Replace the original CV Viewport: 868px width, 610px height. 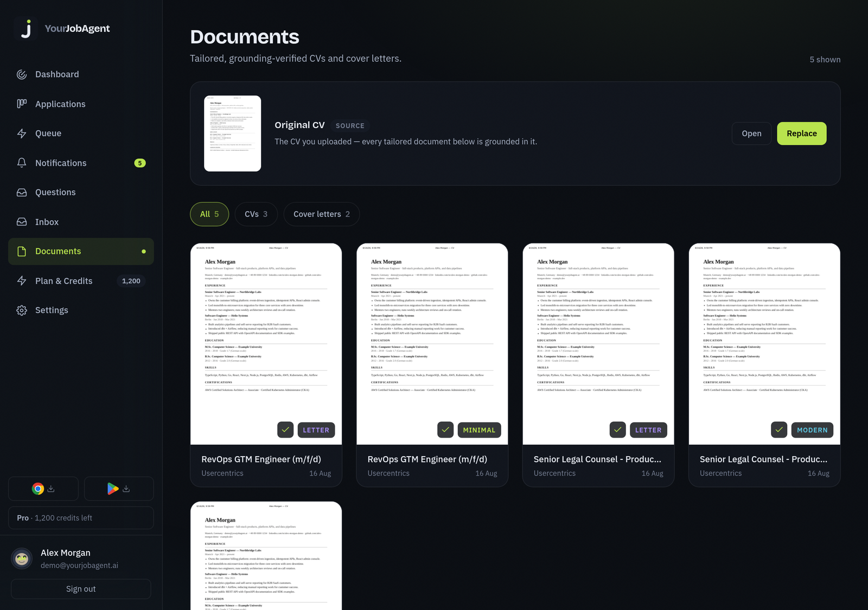click(x=802, y=133)
